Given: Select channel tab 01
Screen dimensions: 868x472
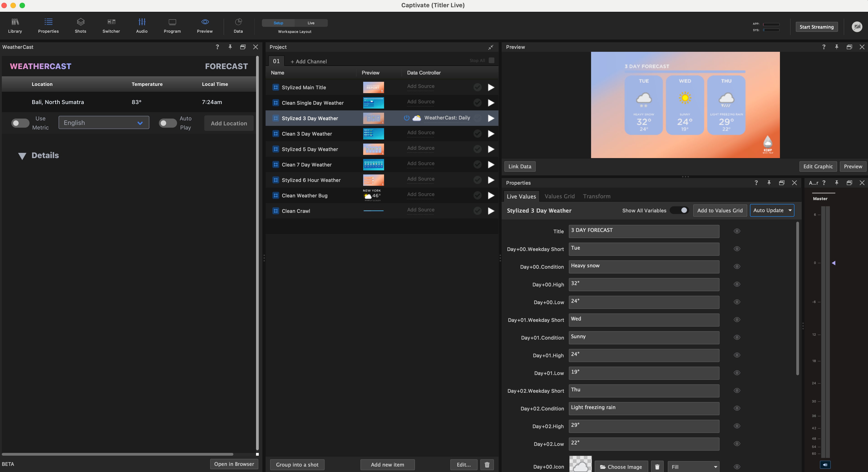Looking at the screenshot, I should click(276, 61).
